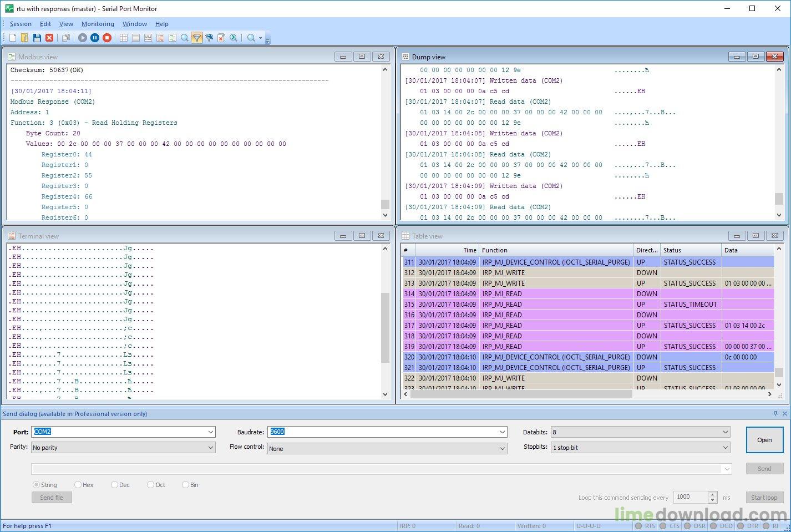Stop monitoring with the red stop icon
The width and height of the screenshot is (791, 532).
107,38
